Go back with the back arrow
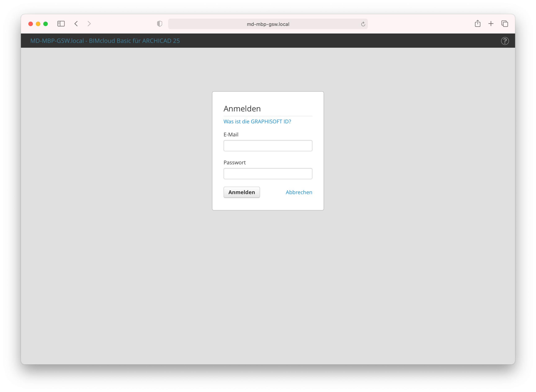Viewport: 536px width, 392px height. click(x=76, y=24)
